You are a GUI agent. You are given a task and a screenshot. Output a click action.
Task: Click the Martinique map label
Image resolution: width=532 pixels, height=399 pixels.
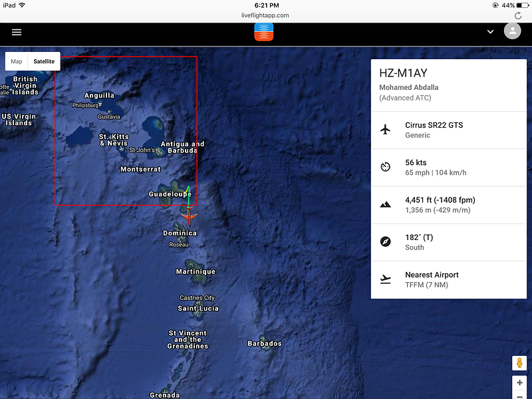click(196, 271)
